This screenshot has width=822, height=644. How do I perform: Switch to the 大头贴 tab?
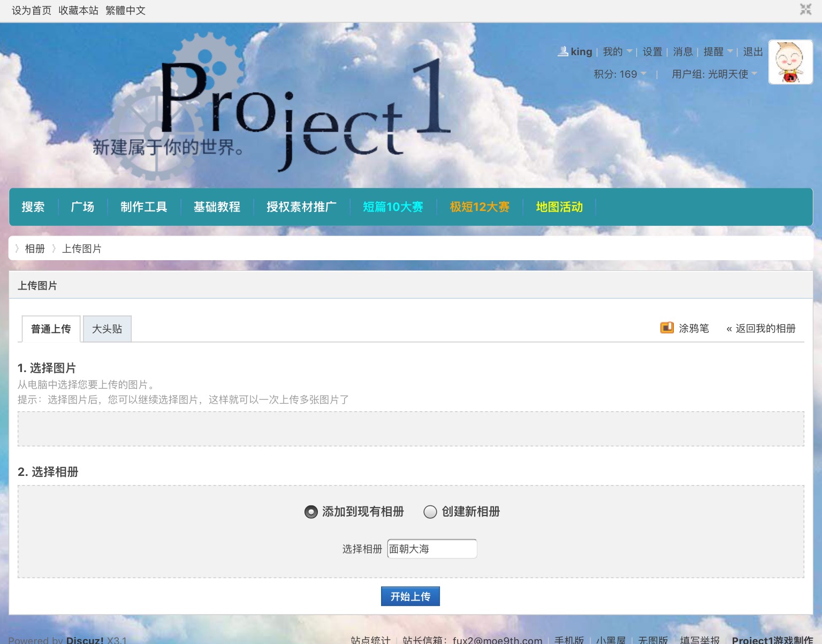[107, 329]
